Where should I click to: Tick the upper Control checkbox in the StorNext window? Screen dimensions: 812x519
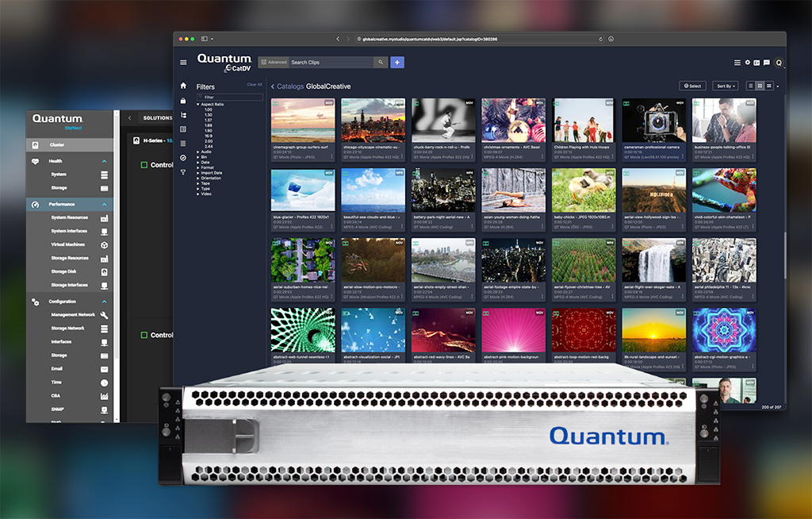point(144,165)
